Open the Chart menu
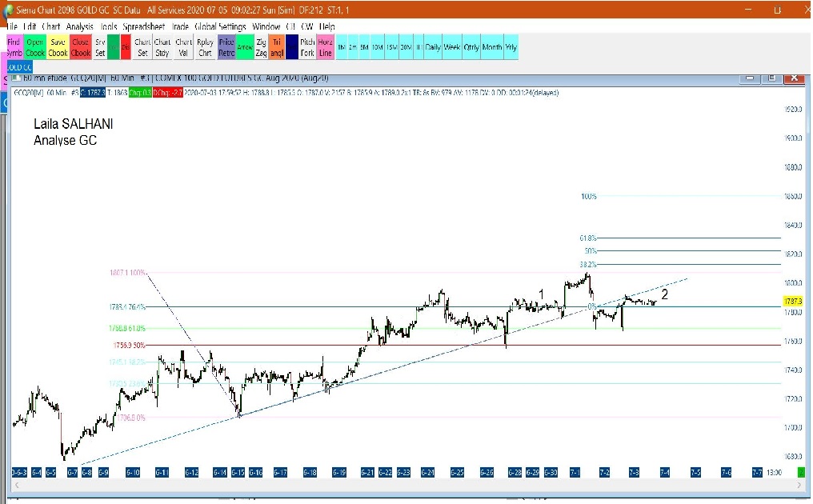Viewport: 813px width, 504px height. pos(51,26)
